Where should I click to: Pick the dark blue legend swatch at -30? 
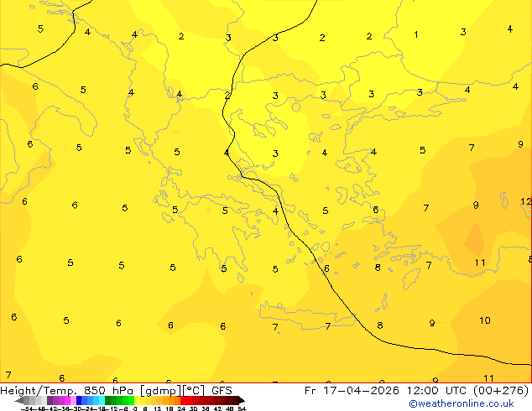click(x=79, y=400)
